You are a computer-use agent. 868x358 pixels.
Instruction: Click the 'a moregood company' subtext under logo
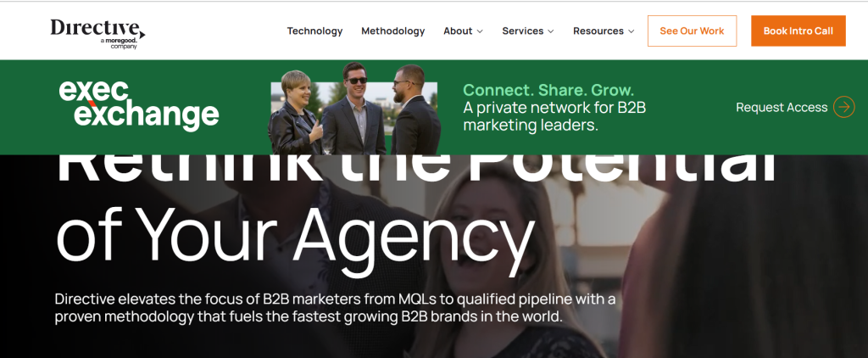tap(119, 44)
